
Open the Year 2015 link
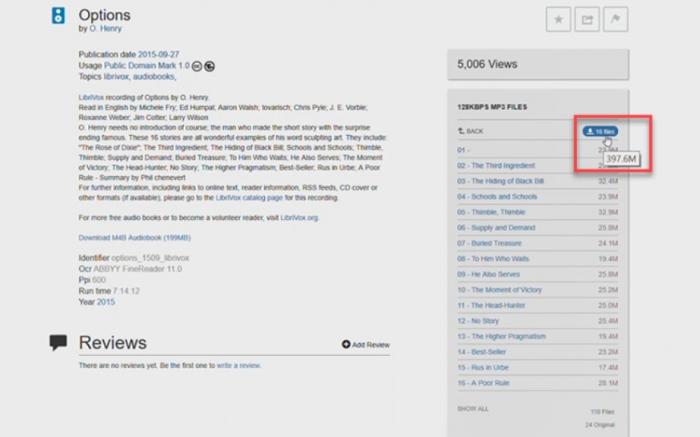(106, 302)
